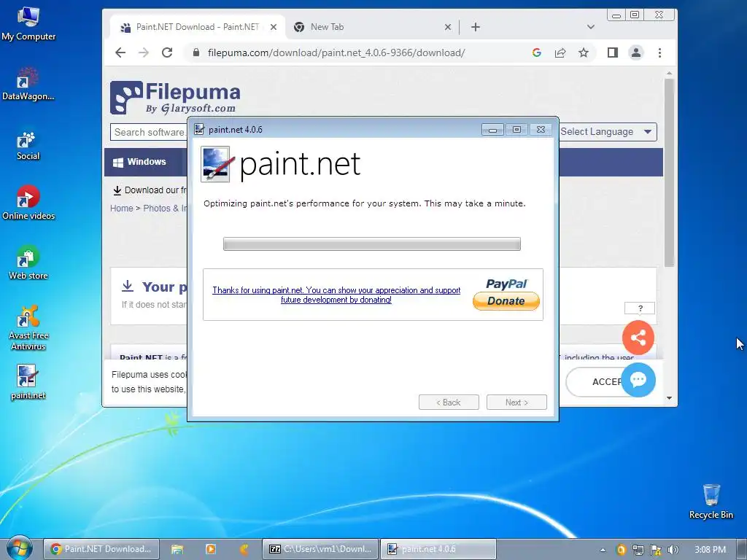Viewport: 747px width, 560px height.
Task: Switch to the 7-Zip Downloads taskbar window
Action: (320, 549)
